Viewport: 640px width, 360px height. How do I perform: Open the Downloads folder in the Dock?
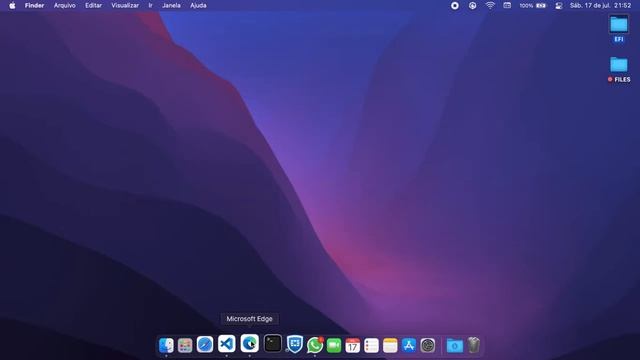455,346
